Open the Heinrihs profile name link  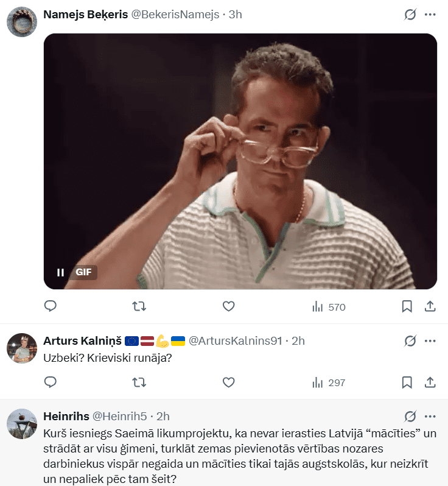tap(66, 417)
